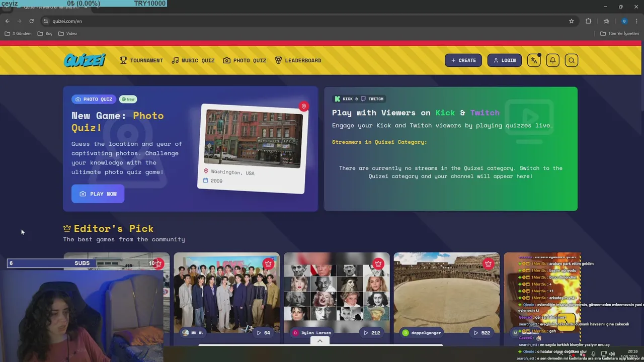644x362 pixels.
Task: Open the browser profile avatar
Action: pyautogui.click(x=624, y=21)
